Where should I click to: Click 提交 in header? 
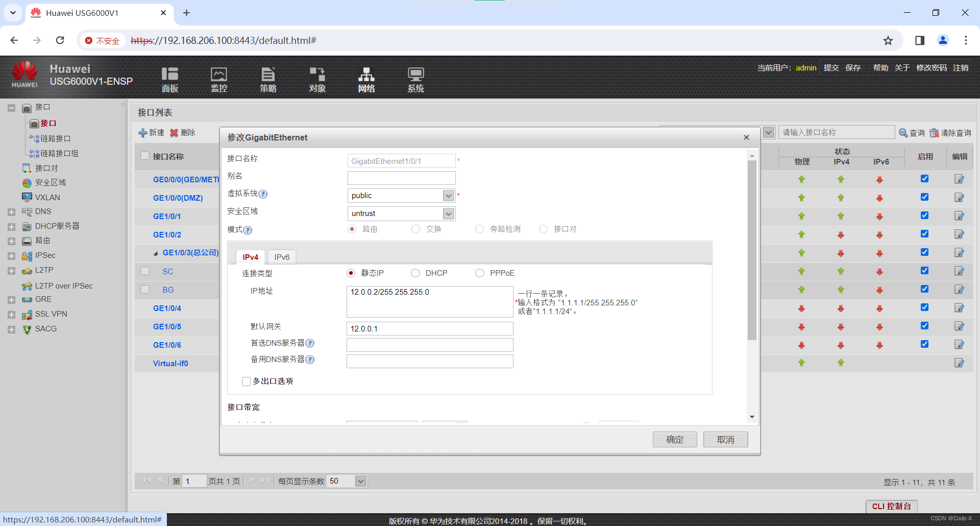tap(831, 67)
